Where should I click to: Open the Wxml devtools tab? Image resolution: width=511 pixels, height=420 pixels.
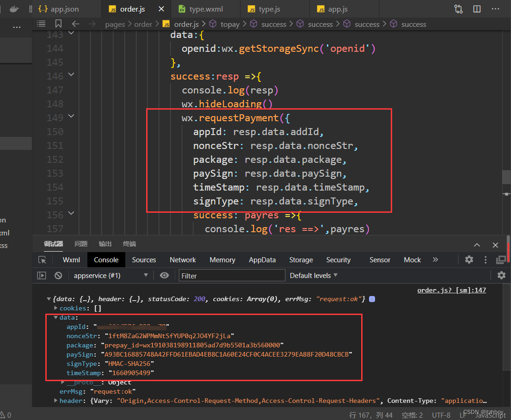(71, 260)
